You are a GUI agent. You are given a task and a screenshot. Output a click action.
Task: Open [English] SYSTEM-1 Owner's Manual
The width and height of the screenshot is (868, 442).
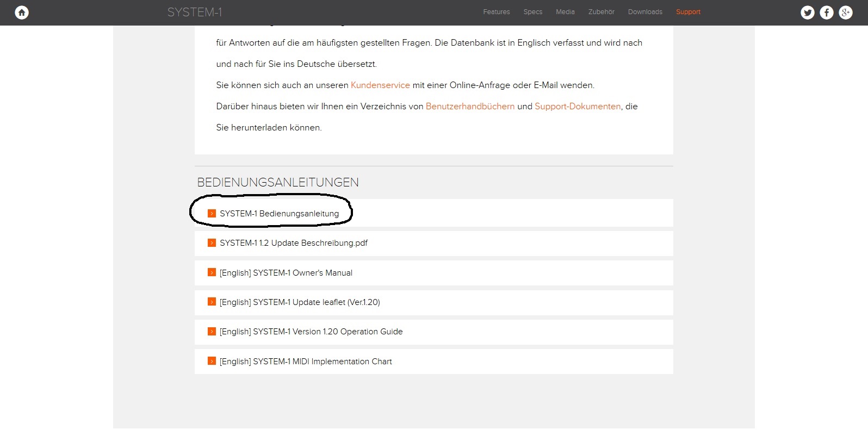tap(286, 273)
